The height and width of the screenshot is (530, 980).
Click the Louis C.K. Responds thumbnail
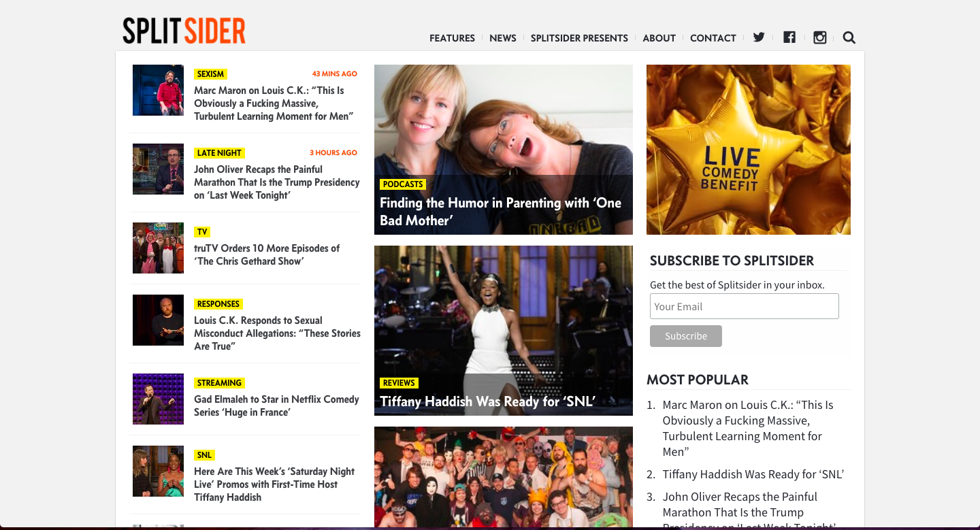pyautogui.click(x=158, y=320)
